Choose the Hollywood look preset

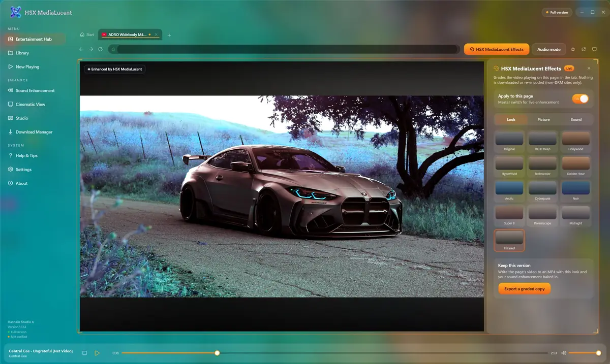pos(576,141)
